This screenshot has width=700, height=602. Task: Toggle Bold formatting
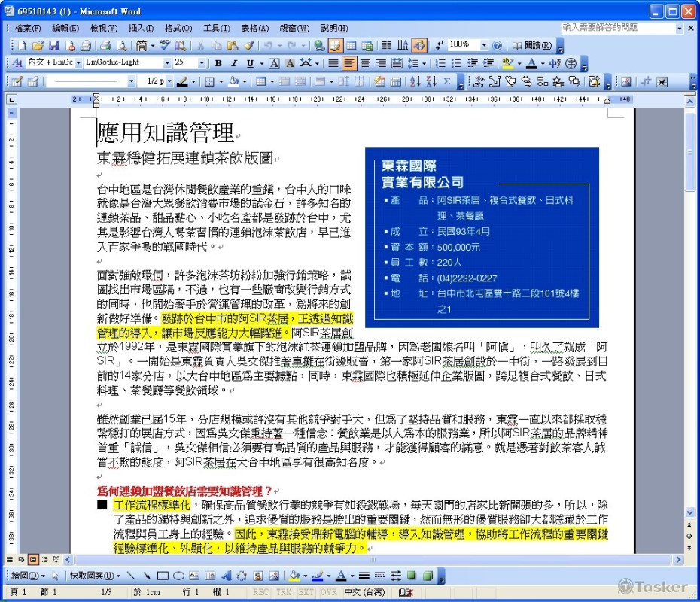pyautogui.click(x=218, y=63)
